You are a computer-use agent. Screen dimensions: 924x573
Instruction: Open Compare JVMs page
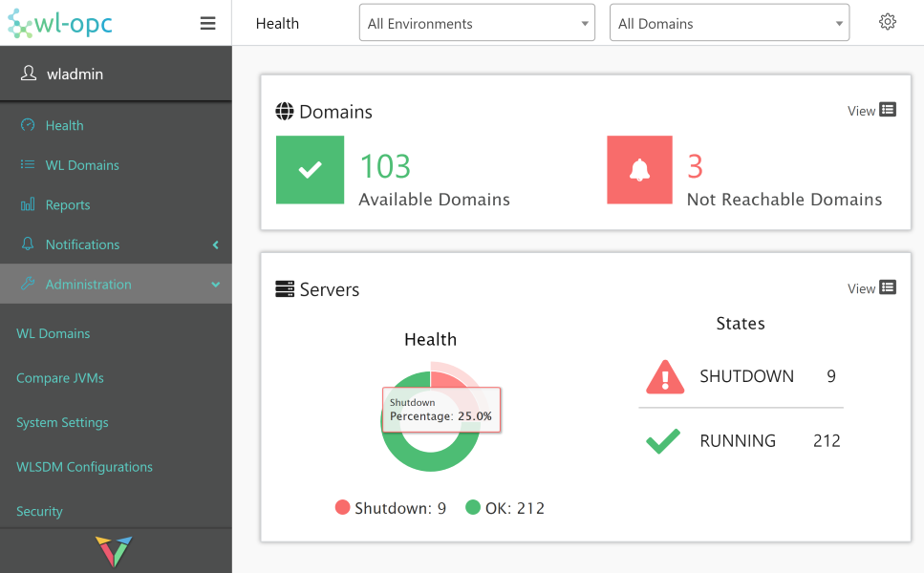(x=60, y=378)
